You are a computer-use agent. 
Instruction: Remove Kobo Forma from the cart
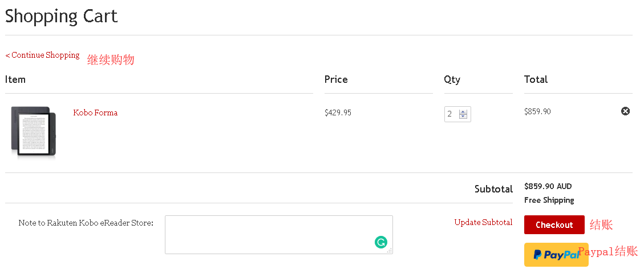tap(625, 111)
